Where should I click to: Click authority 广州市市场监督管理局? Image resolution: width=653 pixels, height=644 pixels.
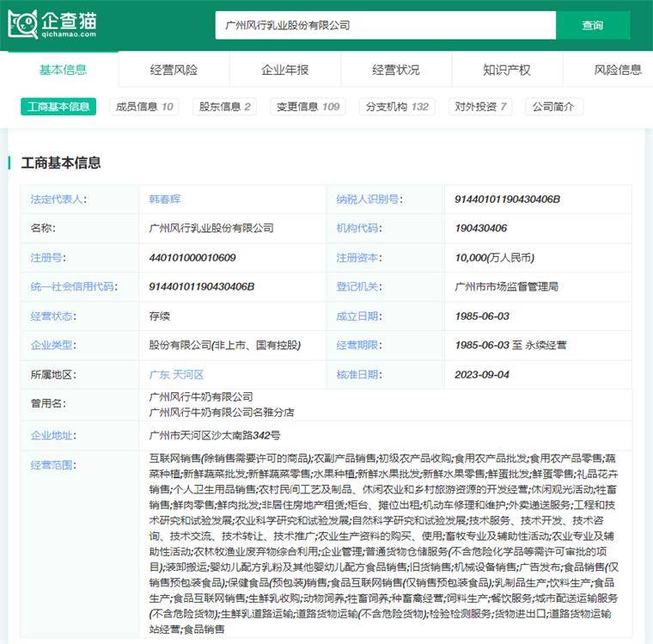coord(506,287)
